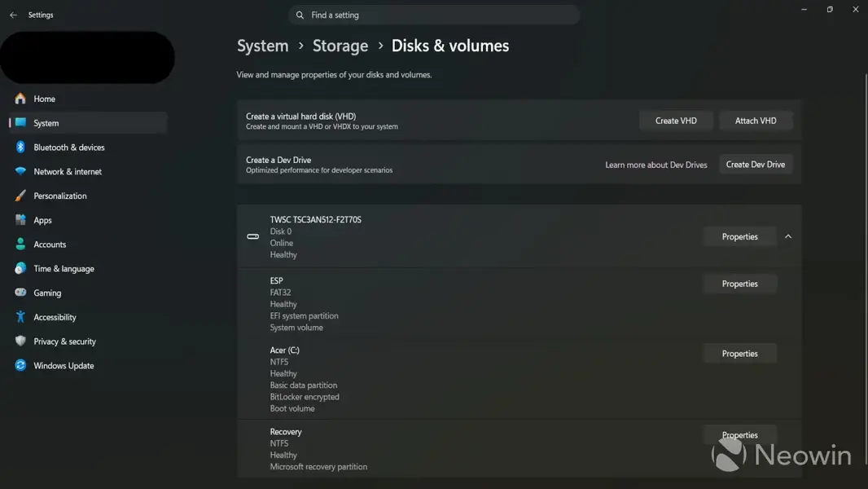Select the Recovery volume title

(286, 431)
